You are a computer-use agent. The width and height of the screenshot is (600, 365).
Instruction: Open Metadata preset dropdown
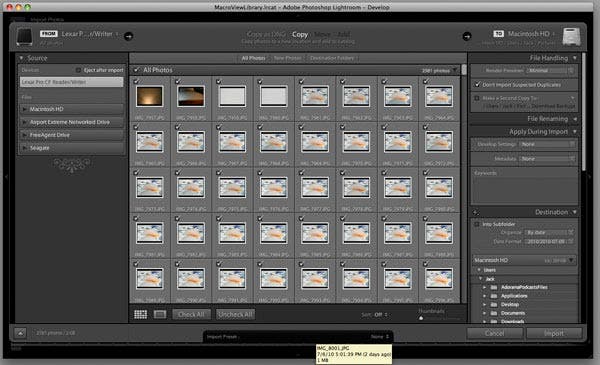pos(547,158)
